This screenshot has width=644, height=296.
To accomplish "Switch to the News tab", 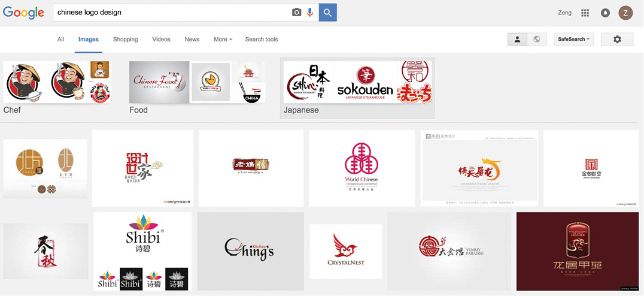I will click(192, 40).
